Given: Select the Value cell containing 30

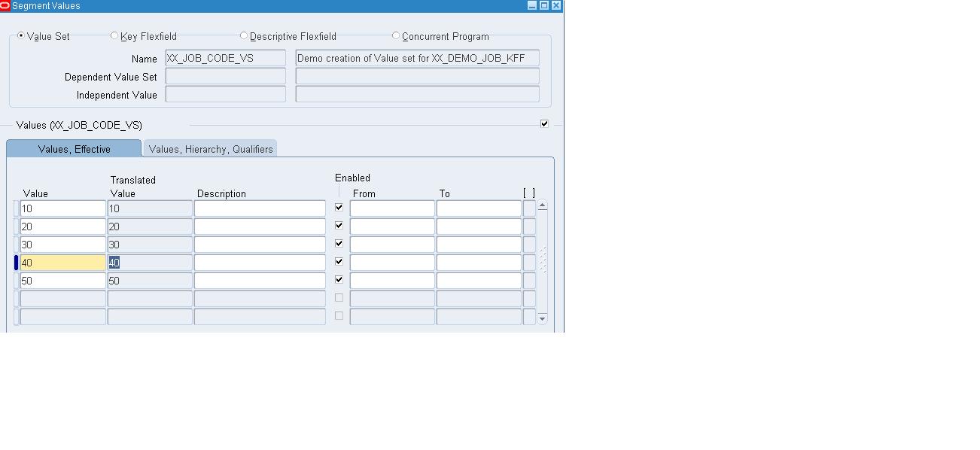Looking at the screenshot, I should pos(62,244).
